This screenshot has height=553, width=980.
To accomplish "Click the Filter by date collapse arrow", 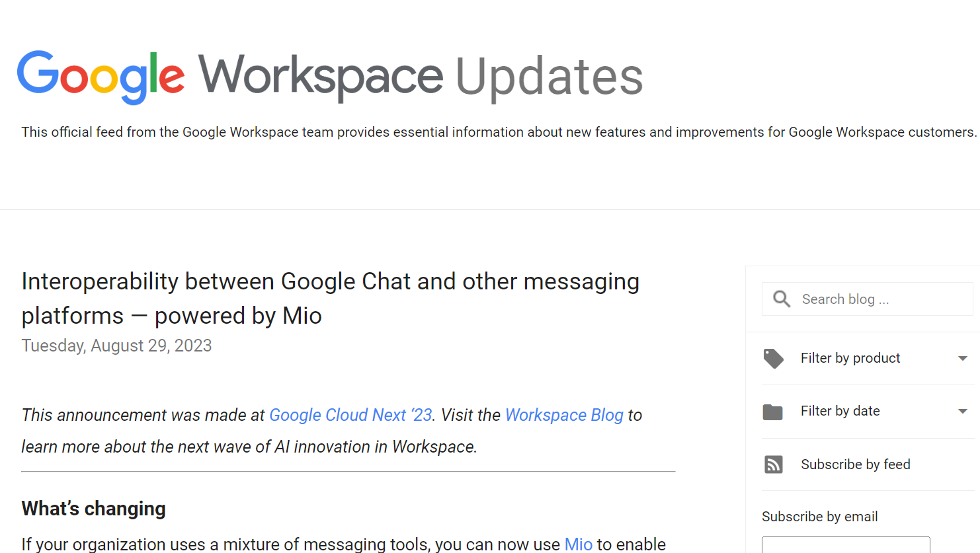I will tap(963, 411).
